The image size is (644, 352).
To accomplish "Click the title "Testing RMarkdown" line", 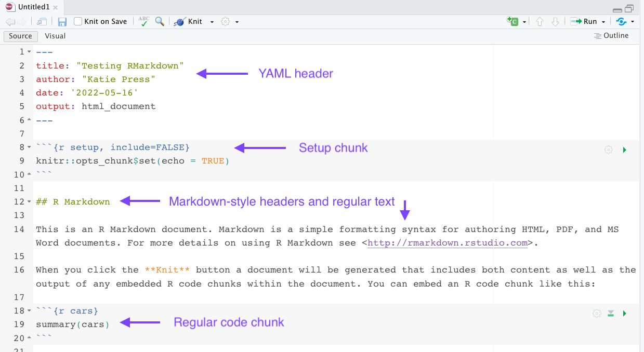I will coord(110,65).
